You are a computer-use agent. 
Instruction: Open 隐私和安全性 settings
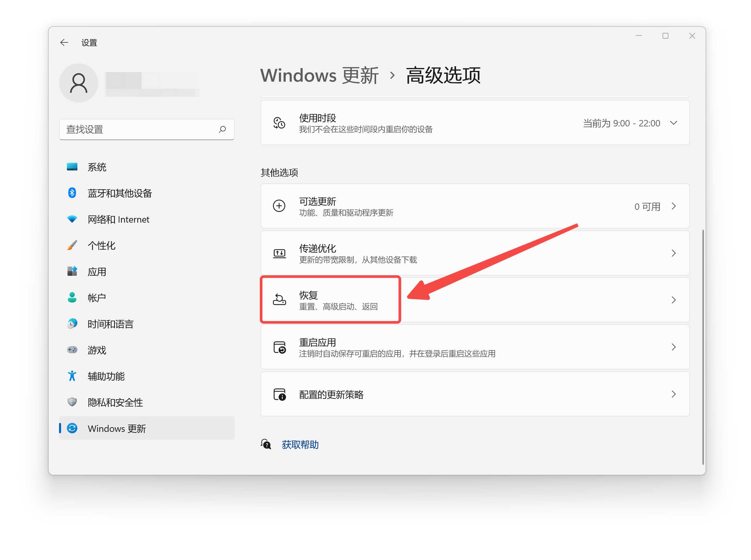[x=147, y=402]
